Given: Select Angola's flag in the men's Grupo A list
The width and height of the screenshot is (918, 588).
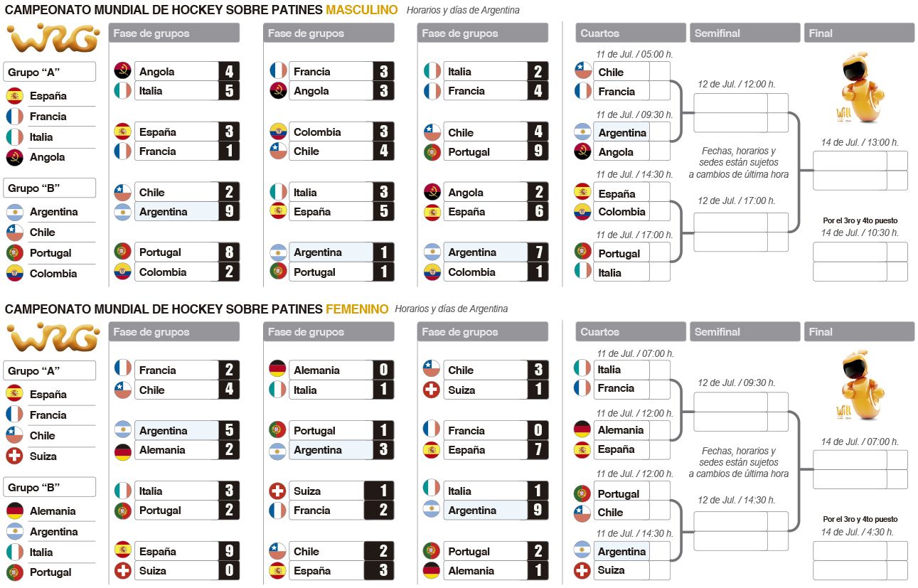Looking at the screenshot, I should click(15, 157).
